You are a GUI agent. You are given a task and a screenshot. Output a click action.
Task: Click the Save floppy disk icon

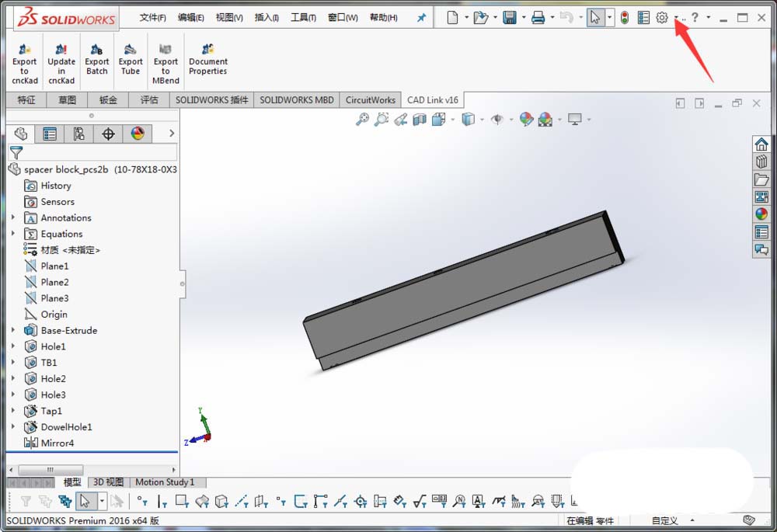pos(510,18)
